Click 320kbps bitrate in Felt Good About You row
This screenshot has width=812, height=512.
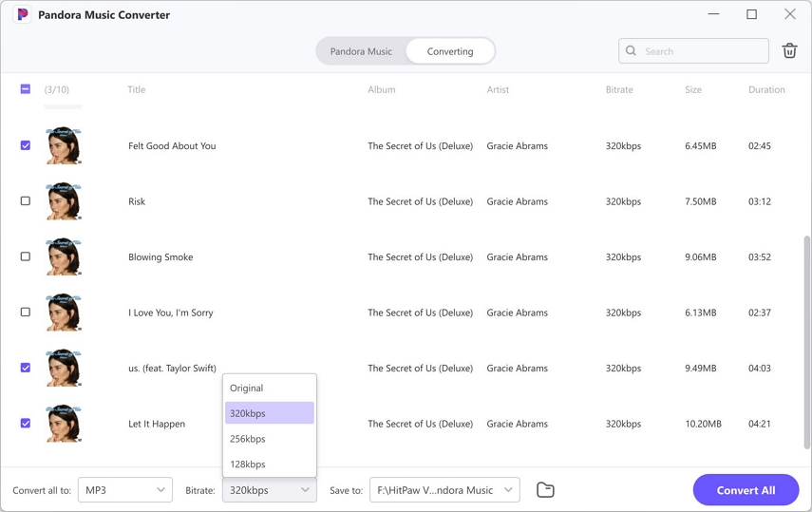tap(624, 146)
